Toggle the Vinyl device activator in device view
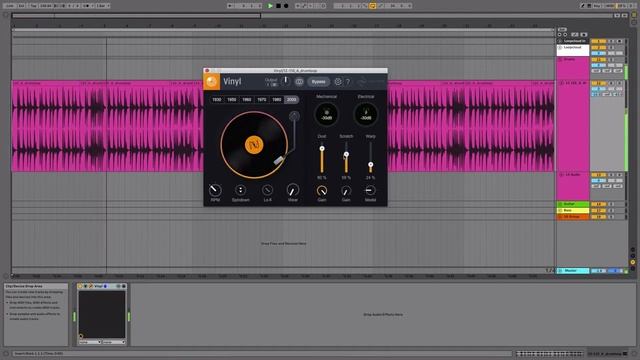Viewport: 640px width, 360px height. click(80, 286)
